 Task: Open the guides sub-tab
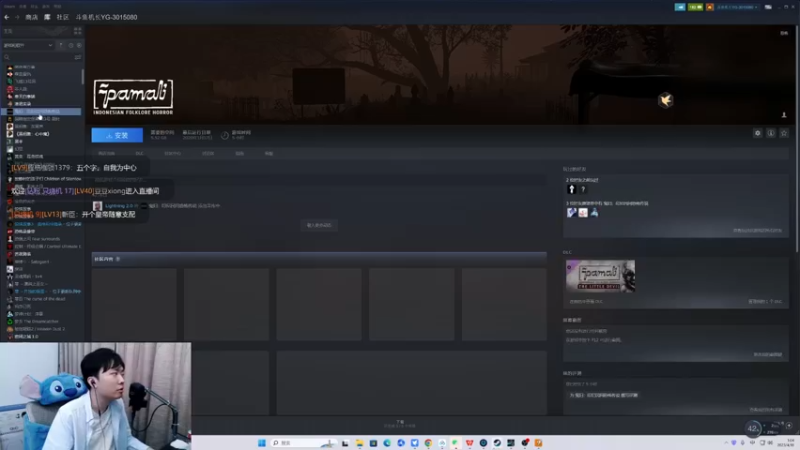tap(240, 154)
